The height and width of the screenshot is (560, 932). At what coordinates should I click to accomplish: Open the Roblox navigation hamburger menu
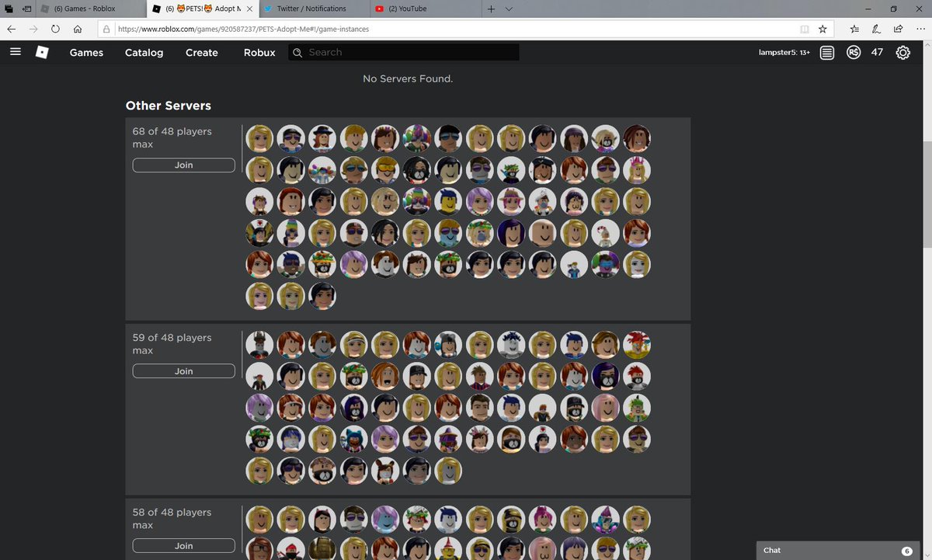15,52
